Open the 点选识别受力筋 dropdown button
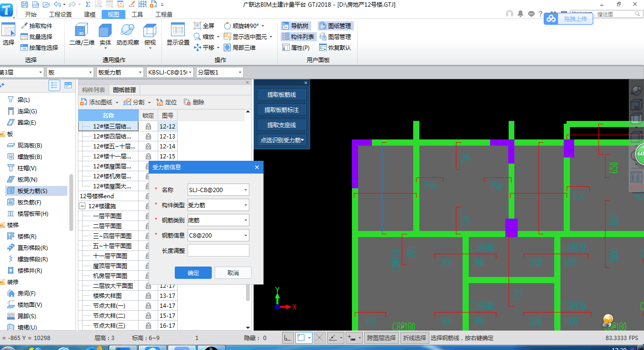Screen dimensions: 644x350 (282, 140)
